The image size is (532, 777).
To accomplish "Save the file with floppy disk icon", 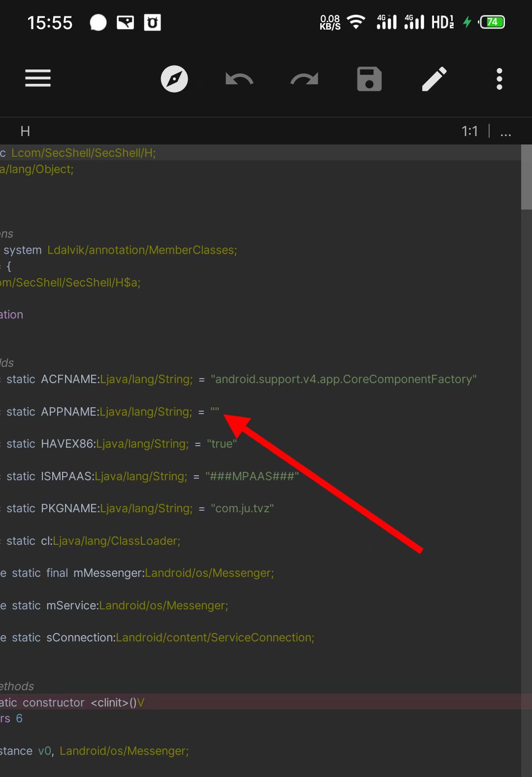I will [x=369, y=79].
